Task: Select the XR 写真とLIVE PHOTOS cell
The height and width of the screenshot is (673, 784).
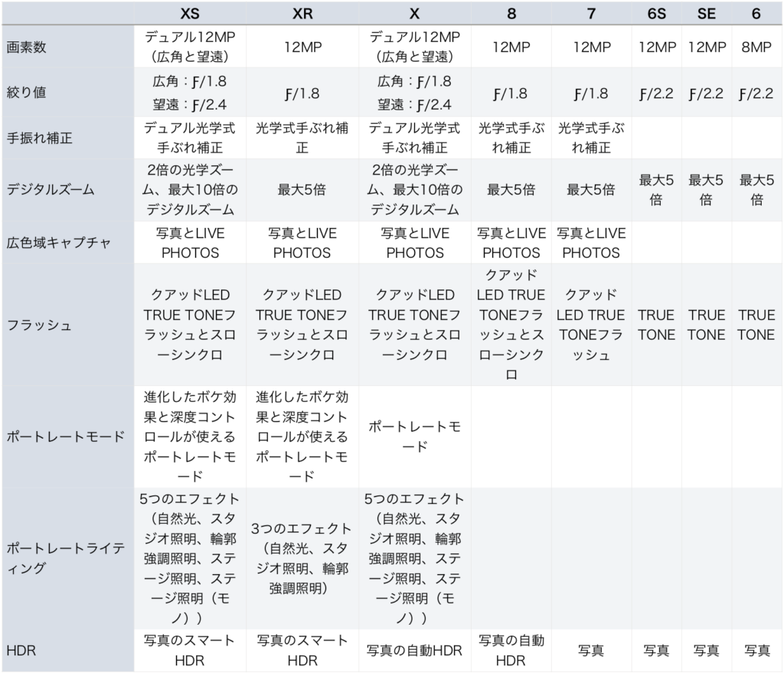Action: [x=302, y=243]
